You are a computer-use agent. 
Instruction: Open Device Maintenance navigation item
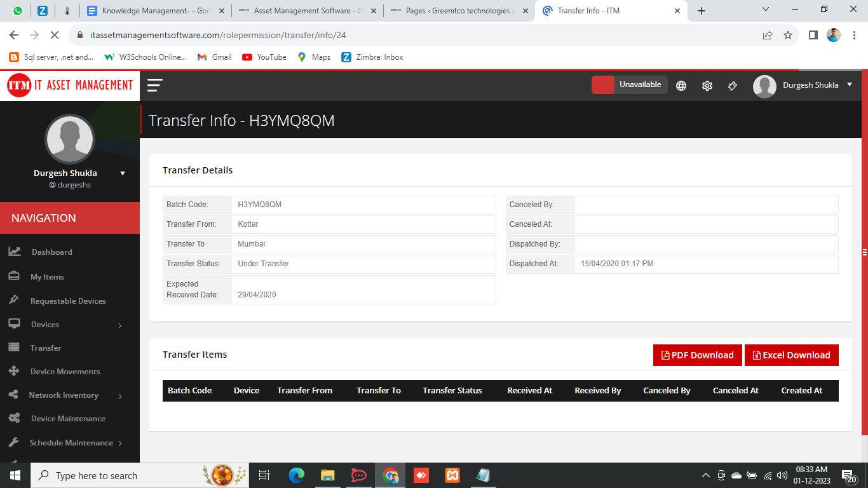tap(68, 419)
